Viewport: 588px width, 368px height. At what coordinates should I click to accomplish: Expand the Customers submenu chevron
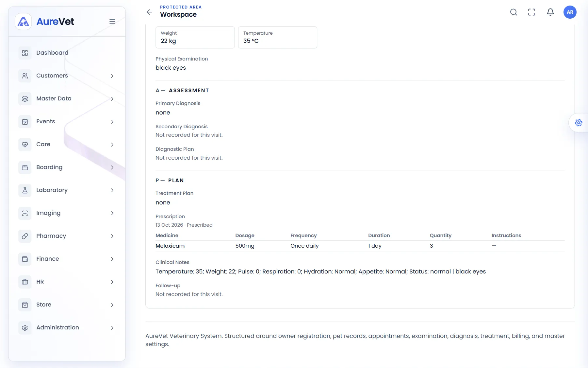coord(112,76)
